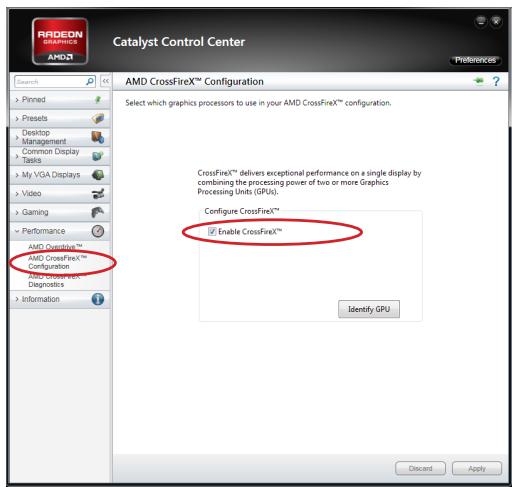Click the Identify GPU button
512x487 pixels.
pyautogui.click(x=369, y=309)
